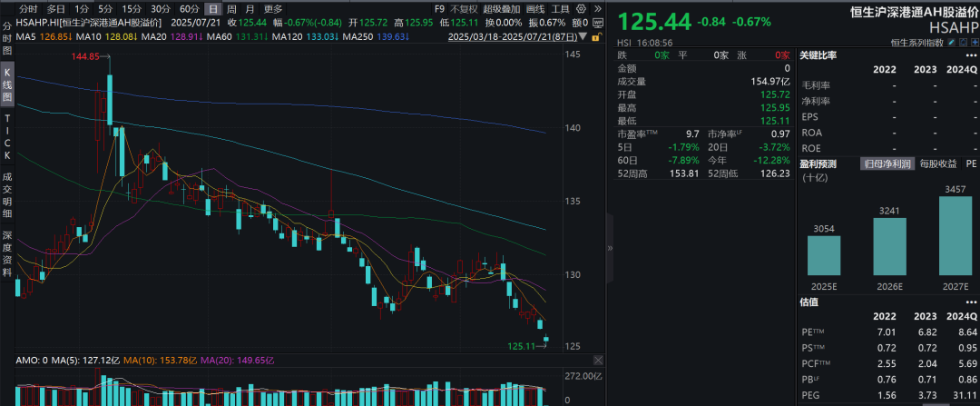Open the 分时图 sidebar tab
The image size is (980, 406).
tap(7, 37)
